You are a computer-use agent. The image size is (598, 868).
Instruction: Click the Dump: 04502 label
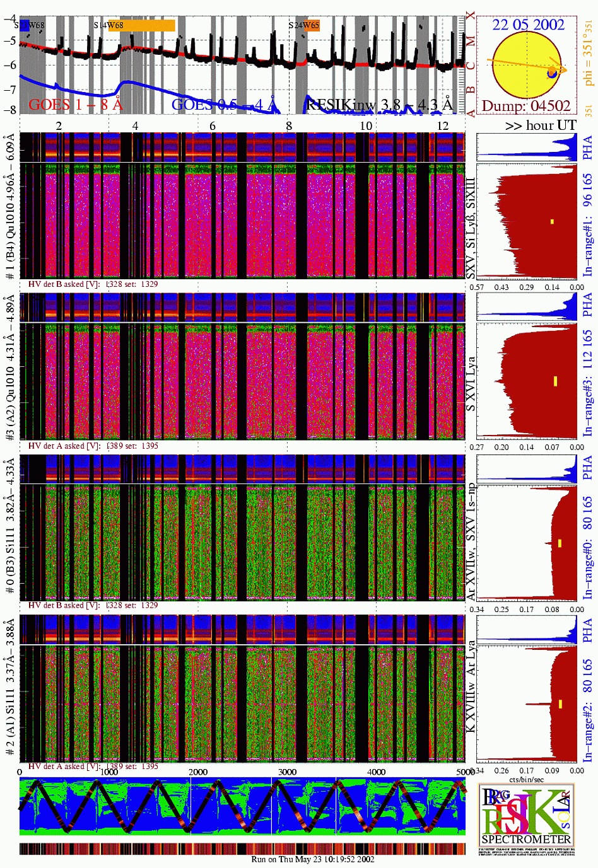[x=526, y=106]
